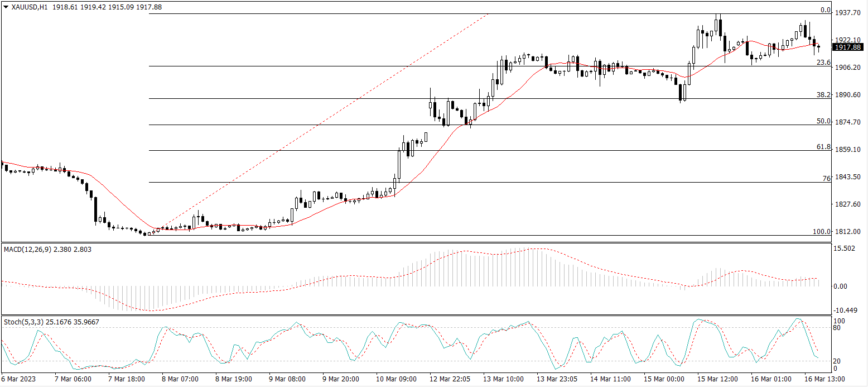Image resolution: width=868 pixels, height=387 pixels.
Task: Click the Fibonacci 61.8 level label
Action: point(823,147)
